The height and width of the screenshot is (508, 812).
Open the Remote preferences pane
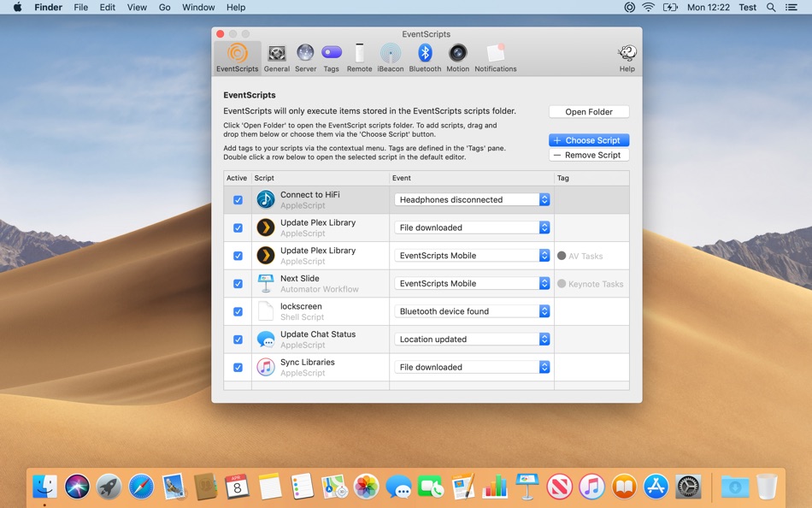point(359,57)
